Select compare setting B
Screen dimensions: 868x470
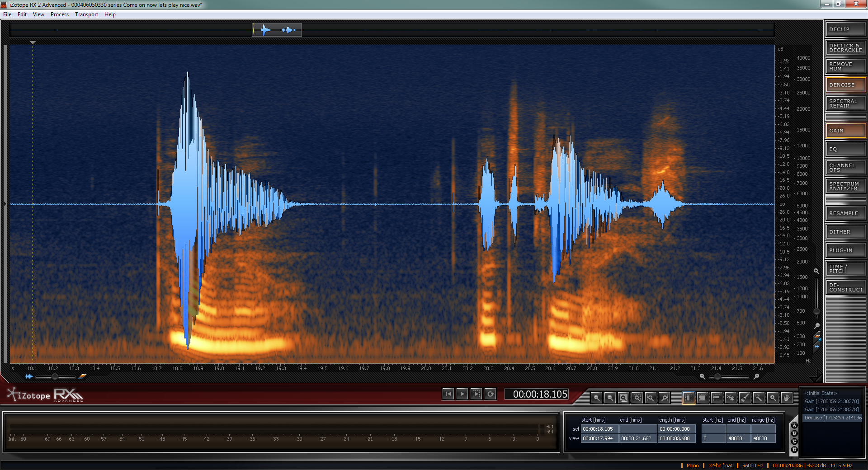[x=794, y=433]
